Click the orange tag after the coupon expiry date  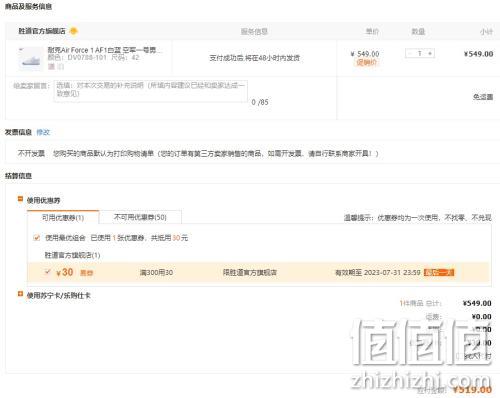[439, 272]
